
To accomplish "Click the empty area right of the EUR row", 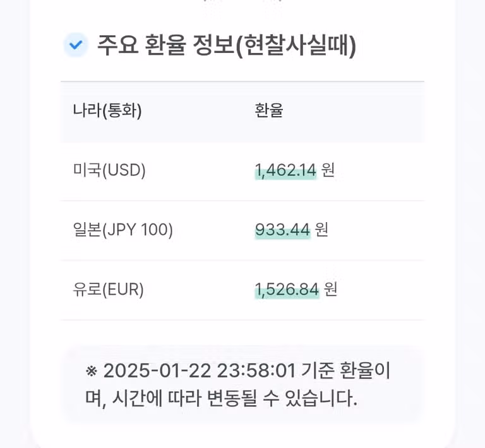I will click(380, 290).
